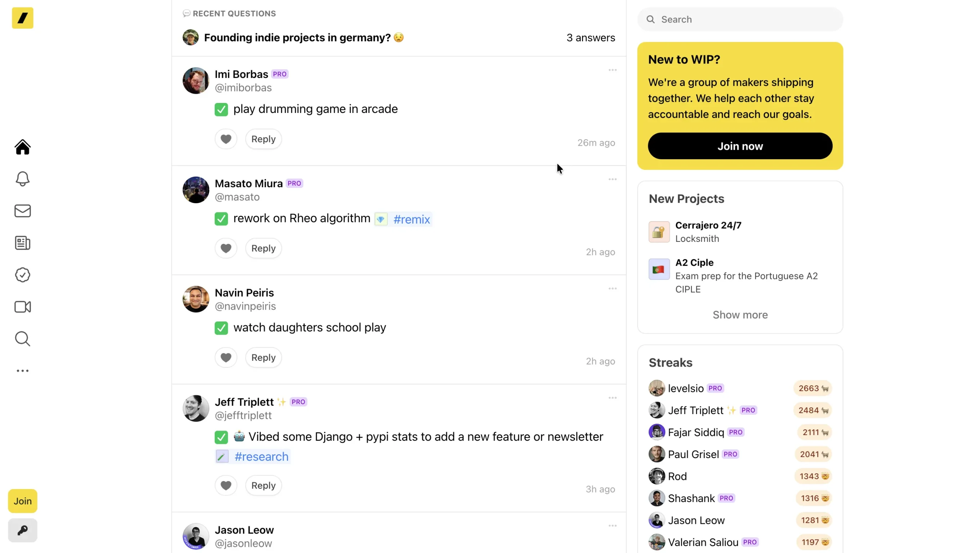Image resolution: width=980 pixels, height=553 pixels.
Task: Open options menu on Jason Leow's post
Action: point(612,526)
